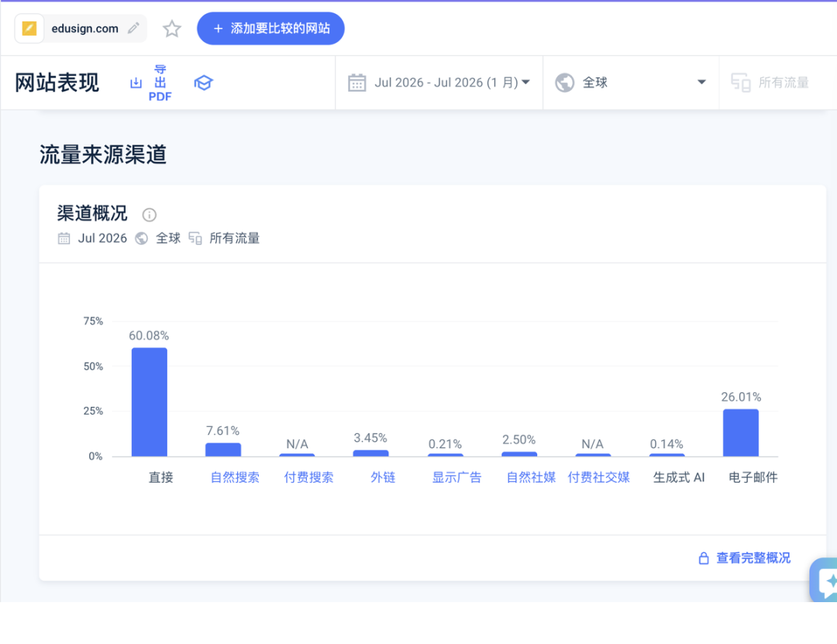The image size is (837, 644).
Task: Star edusign.com as a favorite
Action: [172, 29]
